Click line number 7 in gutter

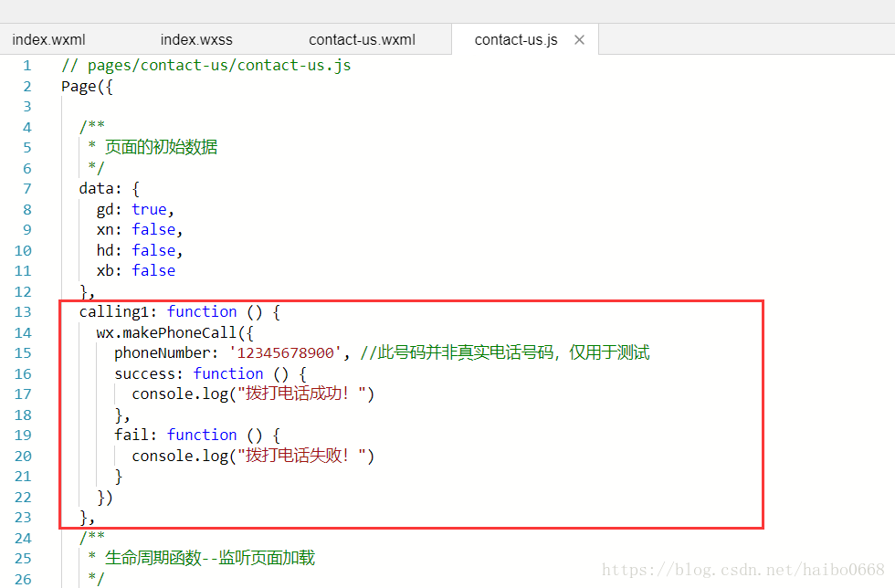(x=26, y=189)
